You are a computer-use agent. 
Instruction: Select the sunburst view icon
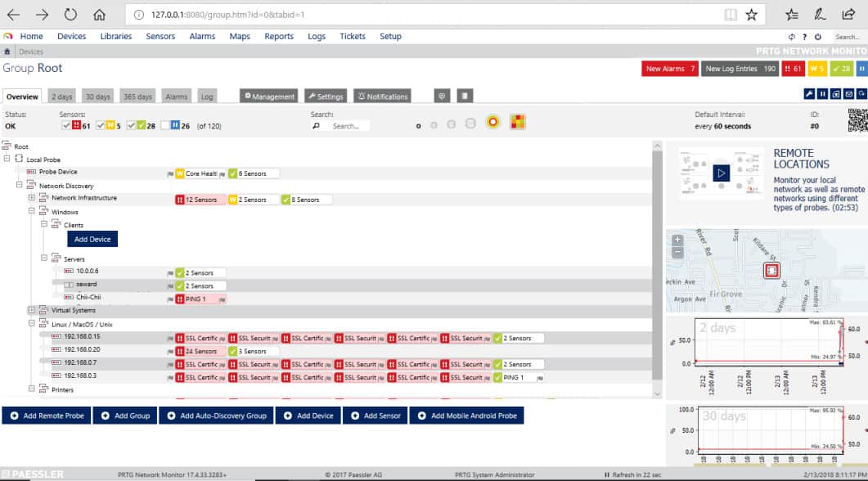pos(492,122)
